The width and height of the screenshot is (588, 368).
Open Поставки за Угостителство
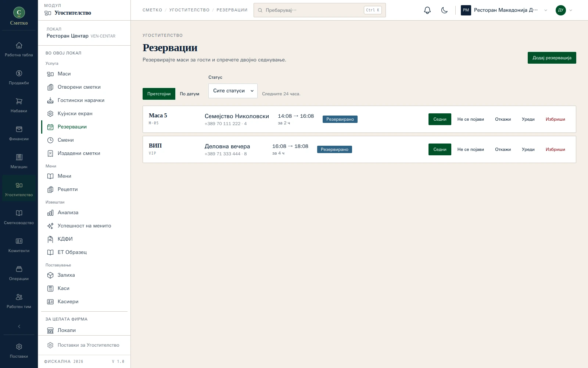[x=85, y=345]
